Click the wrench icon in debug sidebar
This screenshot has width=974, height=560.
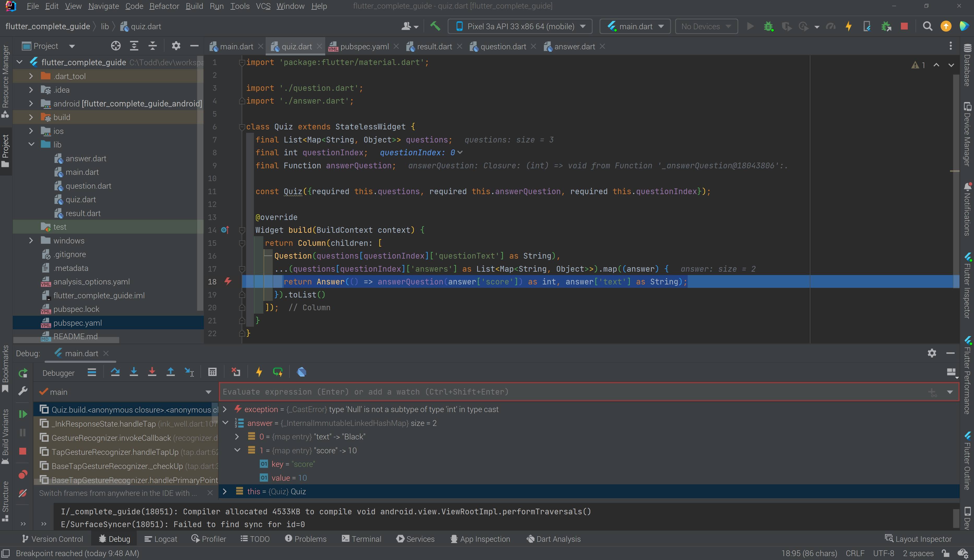(23, 391)
